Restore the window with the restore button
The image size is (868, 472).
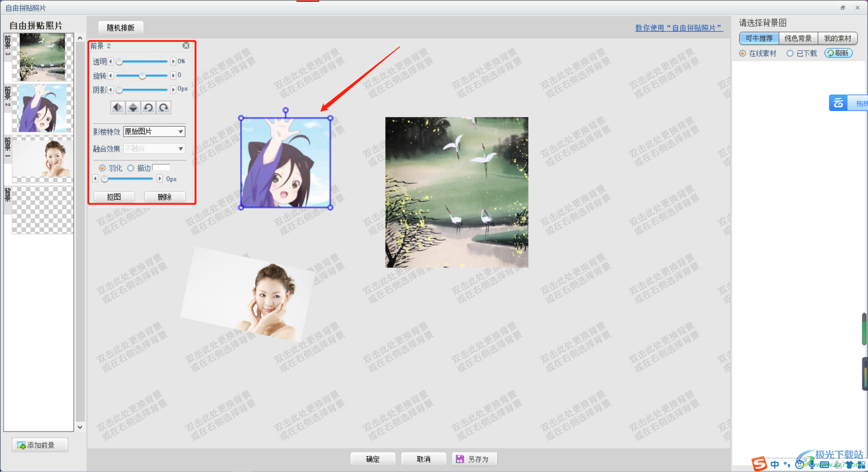(x=843, y=8)
